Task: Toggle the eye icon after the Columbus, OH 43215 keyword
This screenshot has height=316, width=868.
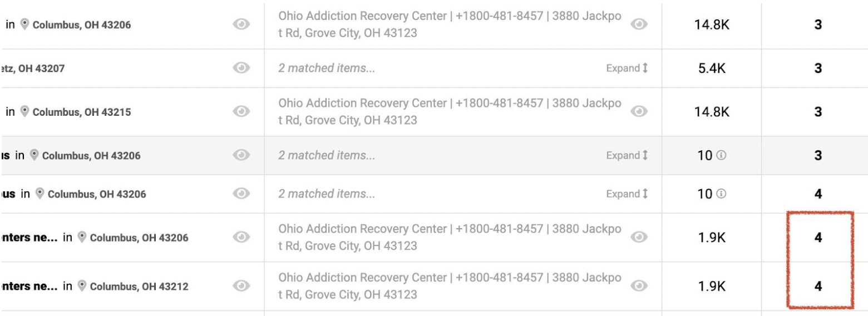Action: [x=240, y=112]
